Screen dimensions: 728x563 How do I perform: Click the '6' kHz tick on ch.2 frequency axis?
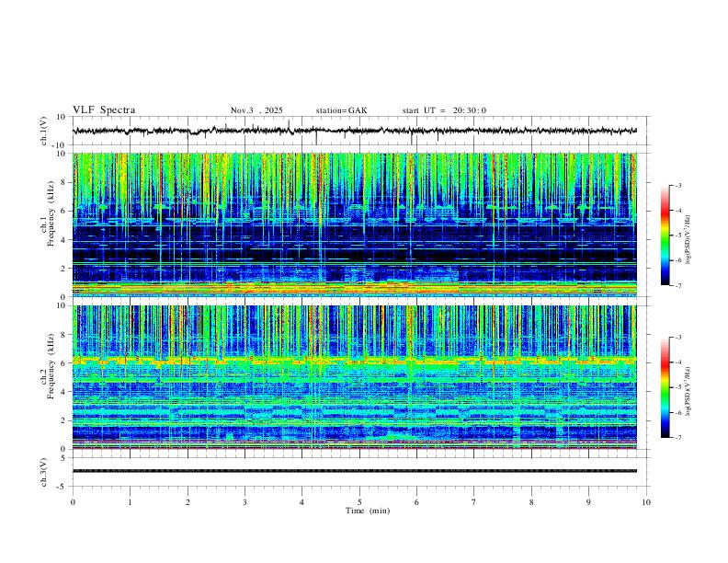pyautogui.click(x=64, y=363)
